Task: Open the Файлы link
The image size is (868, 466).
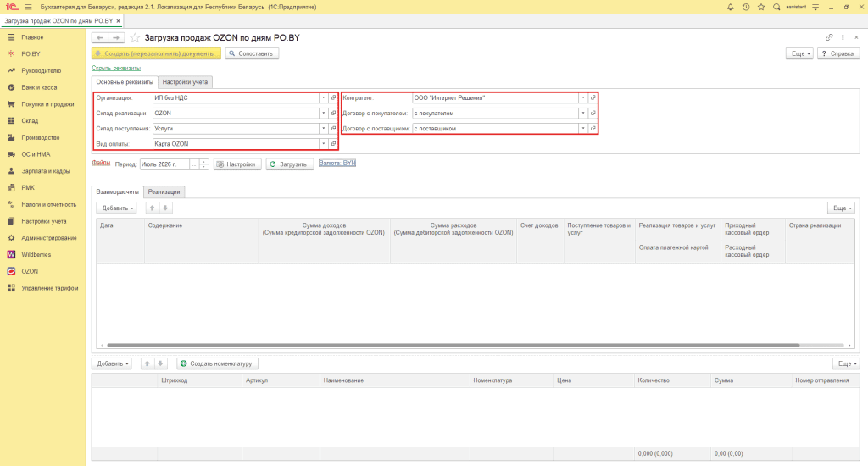Action: click(101, 163)
